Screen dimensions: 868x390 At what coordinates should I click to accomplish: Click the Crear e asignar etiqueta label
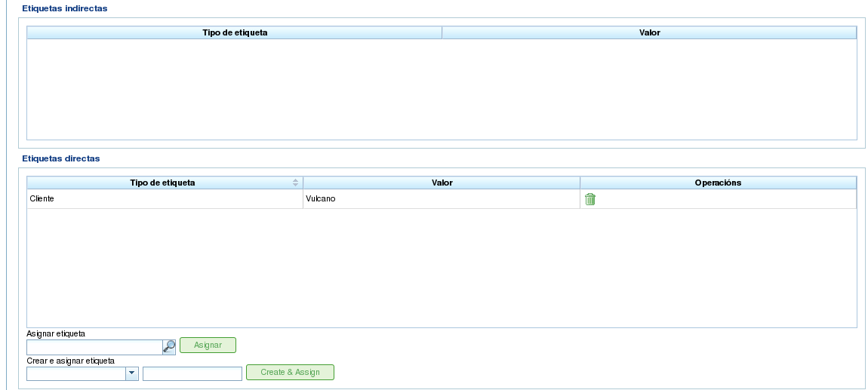[x=71, y=361]
